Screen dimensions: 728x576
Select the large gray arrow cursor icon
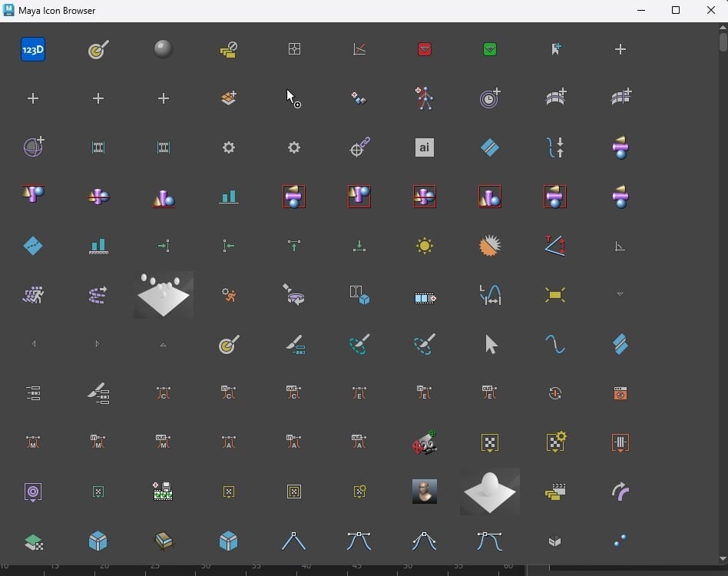click(491, 344)
